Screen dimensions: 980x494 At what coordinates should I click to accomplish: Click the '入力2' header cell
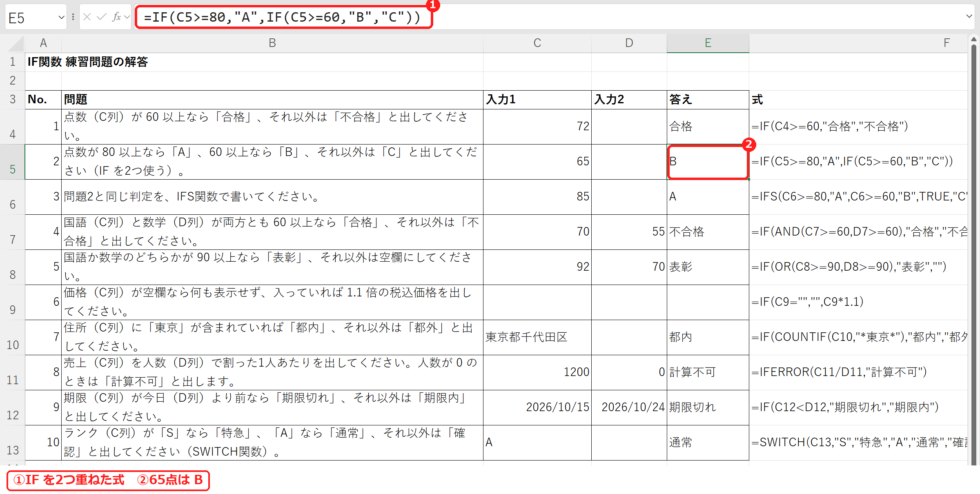pos(629,100)
